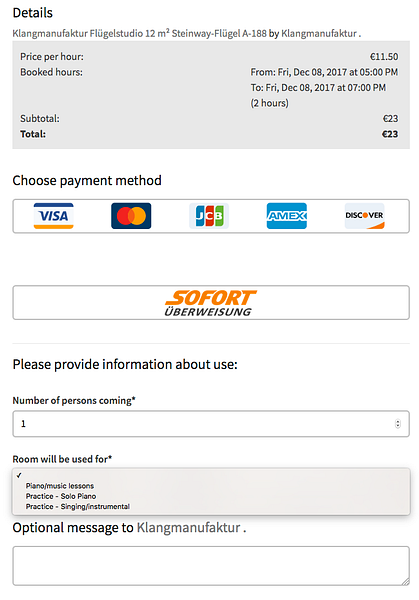419x600 pixels.
Task: Select the AMEX card icon
Action: click(x=287, y=216)
